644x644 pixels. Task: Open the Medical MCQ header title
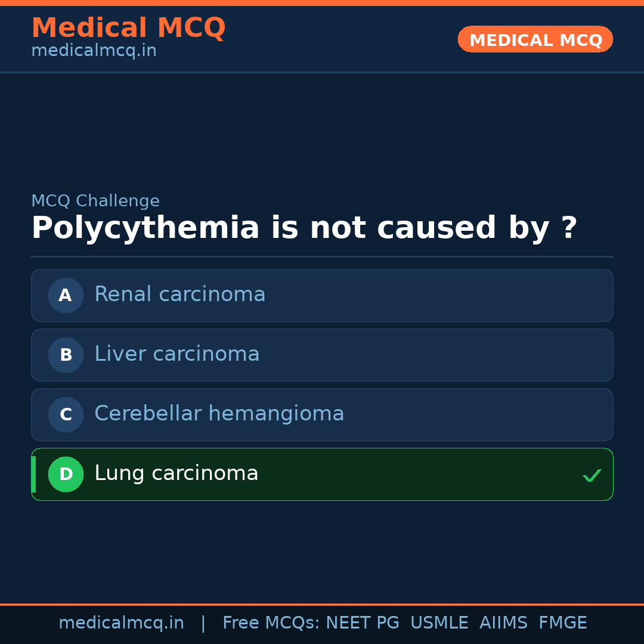pos(128,28)
